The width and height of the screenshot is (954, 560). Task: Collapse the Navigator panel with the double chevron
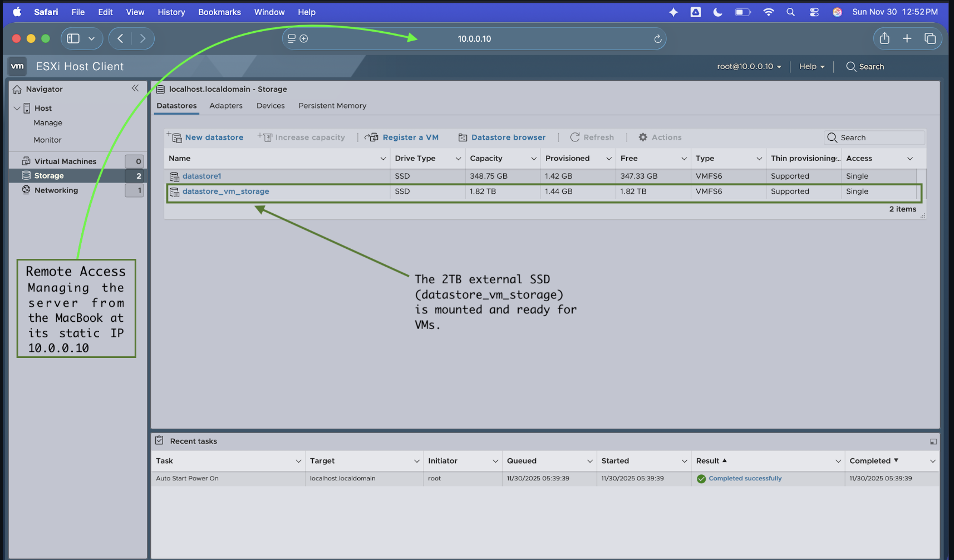(x=135, y=88)
